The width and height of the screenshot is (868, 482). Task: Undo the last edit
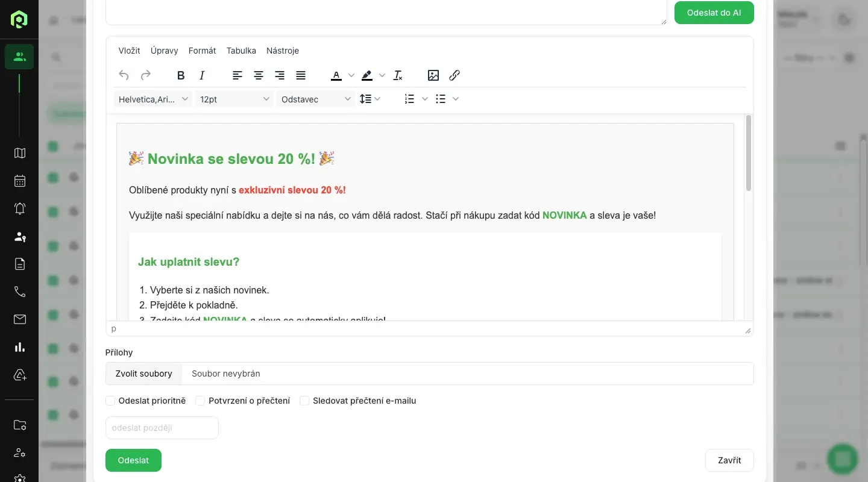[x=124, y=75]
